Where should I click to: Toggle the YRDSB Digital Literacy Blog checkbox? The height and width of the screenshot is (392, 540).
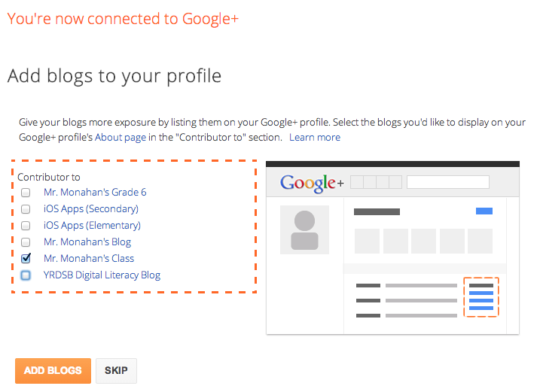click(x=26, y=275)
